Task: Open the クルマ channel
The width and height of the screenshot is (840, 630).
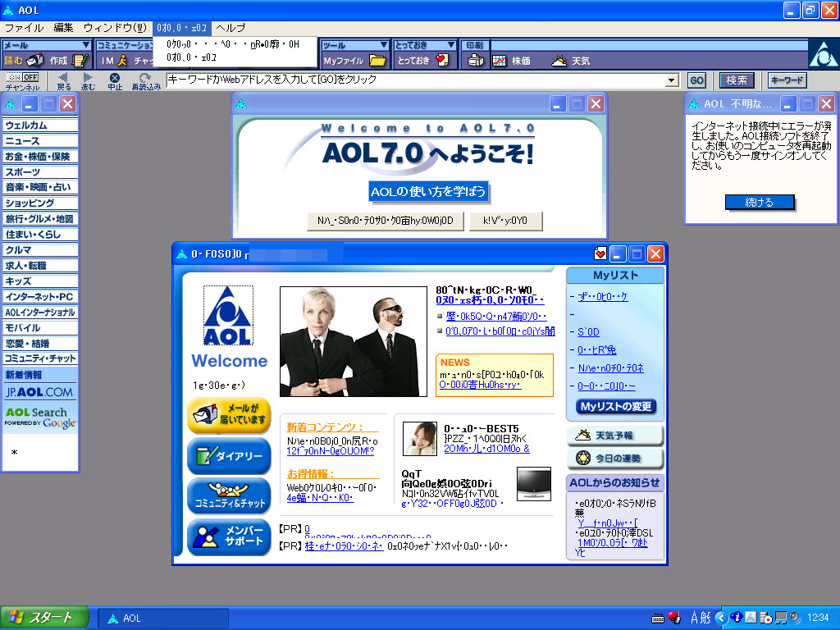Action: tap(40, 249)
